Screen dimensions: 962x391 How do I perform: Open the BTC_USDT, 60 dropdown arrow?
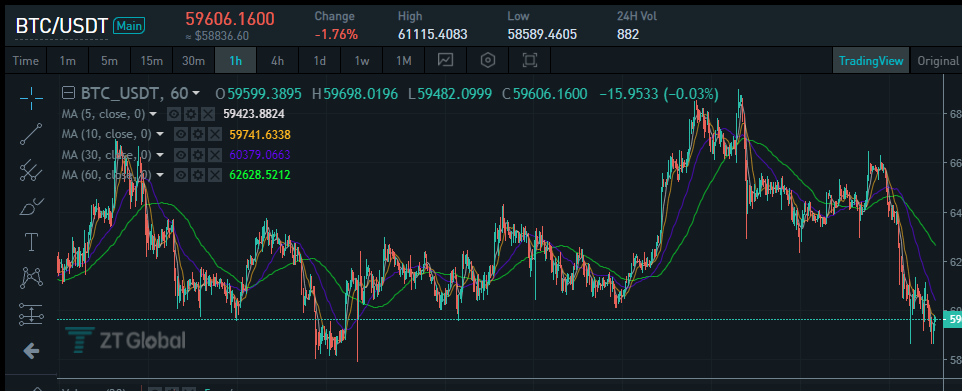pyautogui.click(x=196, y=93)
